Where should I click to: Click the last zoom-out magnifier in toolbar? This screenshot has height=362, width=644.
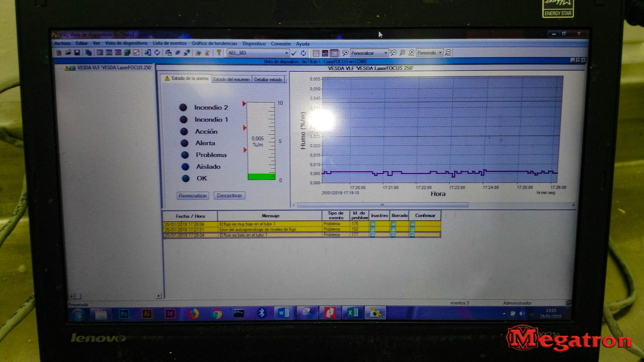448,53
